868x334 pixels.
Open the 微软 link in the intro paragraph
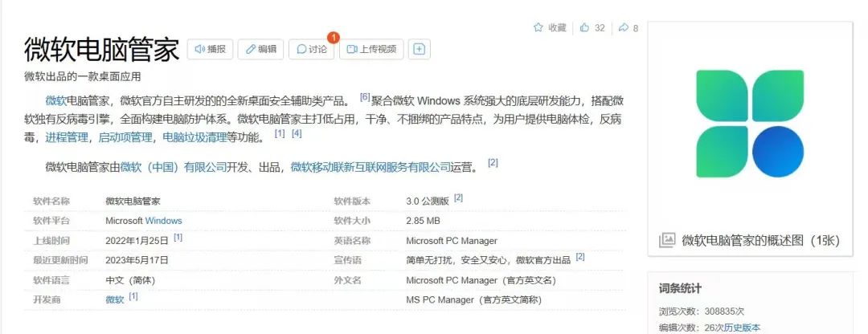(56, 101)
